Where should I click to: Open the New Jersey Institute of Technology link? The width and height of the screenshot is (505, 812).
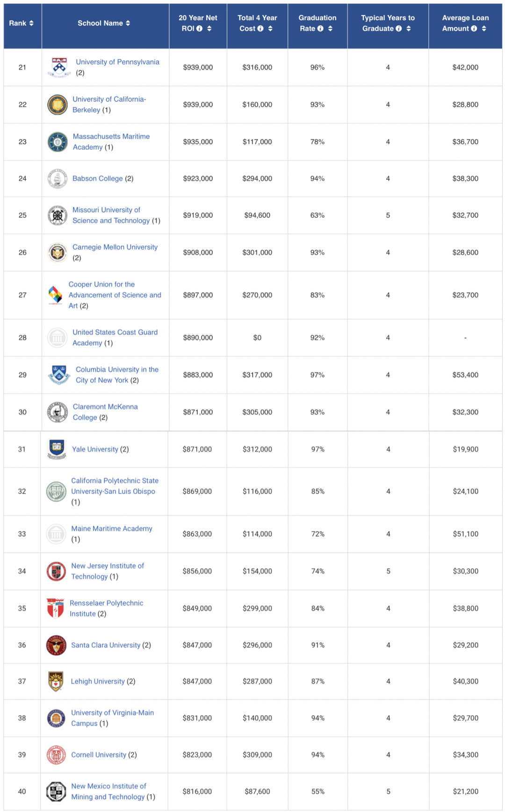pos(108,571)
